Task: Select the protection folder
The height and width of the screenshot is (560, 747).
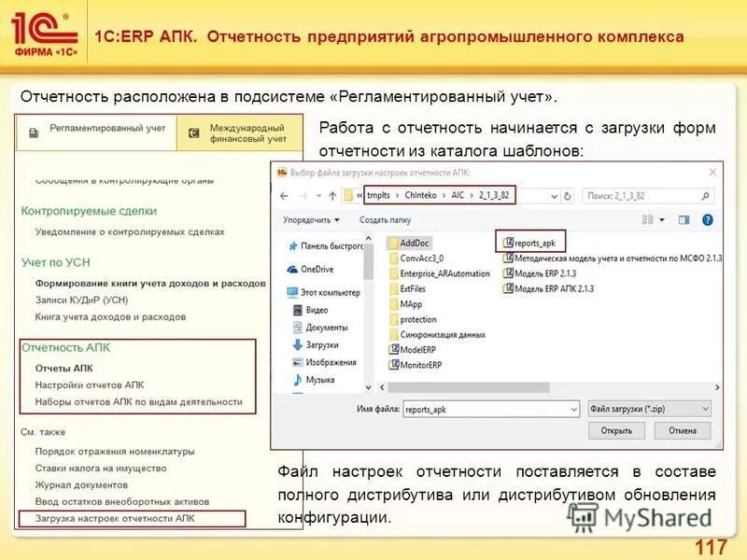Action: click(413, 319)
